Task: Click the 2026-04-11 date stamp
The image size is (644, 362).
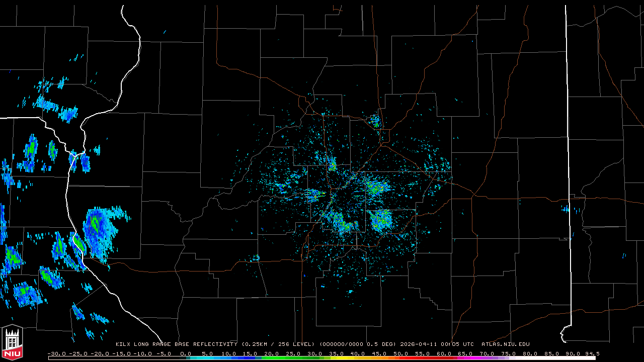Action: (x=418, y=344)
